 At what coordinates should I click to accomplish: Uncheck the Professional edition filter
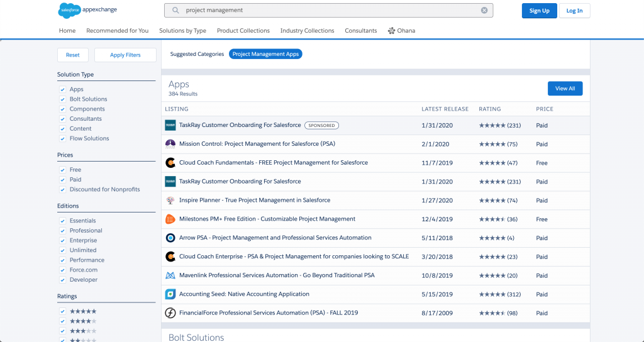pyautogui.click(x=62, y=231)
